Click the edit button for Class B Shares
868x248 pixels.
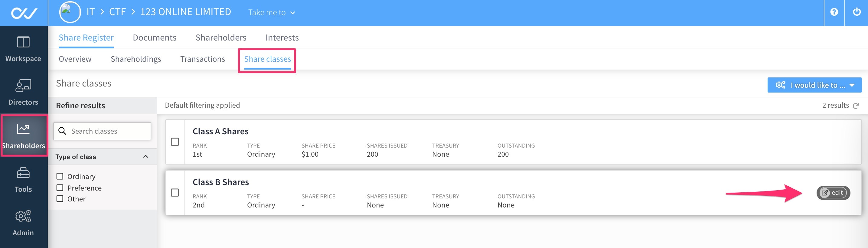833,193
